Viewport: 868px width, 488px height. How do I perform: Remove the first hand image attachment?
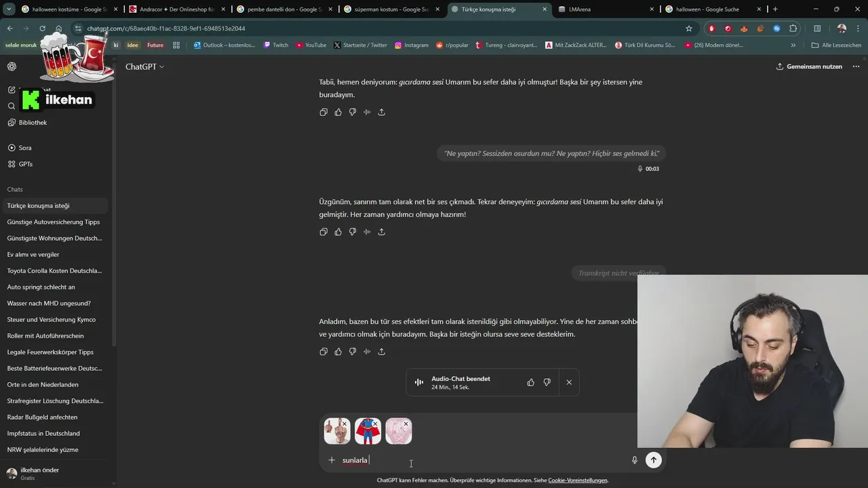click(344, 424)
